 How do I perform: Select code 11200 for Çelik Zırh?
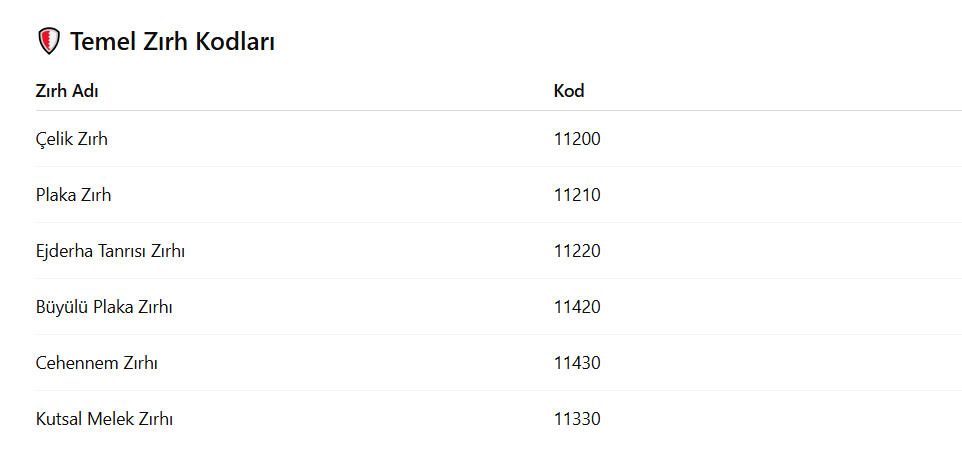577,140
